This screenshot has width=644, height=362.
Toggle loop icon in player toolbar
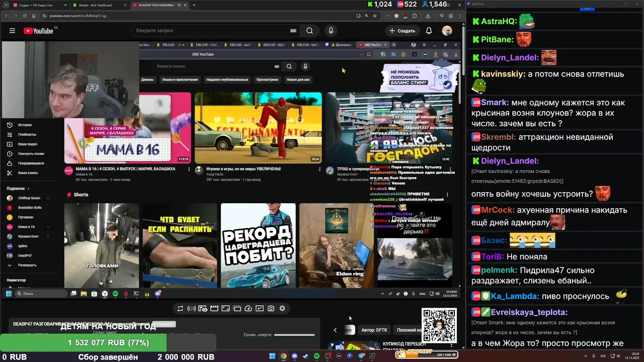click(180, 309)
